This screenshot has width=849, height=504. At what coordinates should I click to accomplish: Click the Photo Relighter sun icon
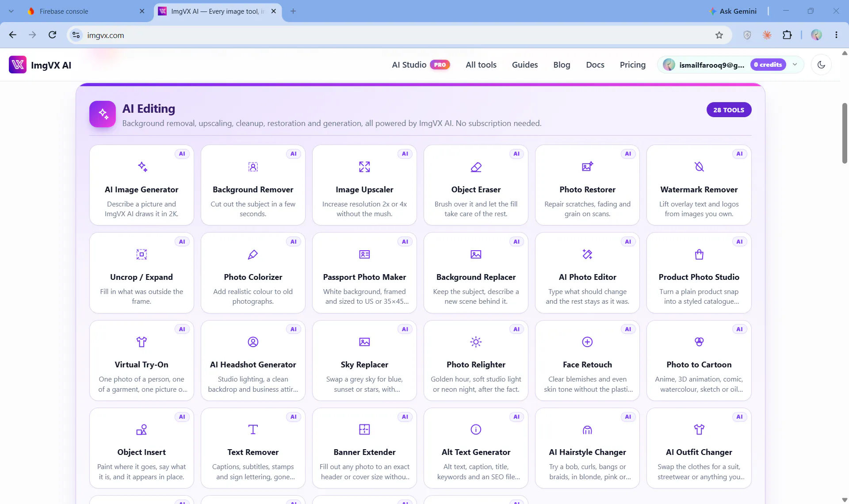(x=476, y=342)
